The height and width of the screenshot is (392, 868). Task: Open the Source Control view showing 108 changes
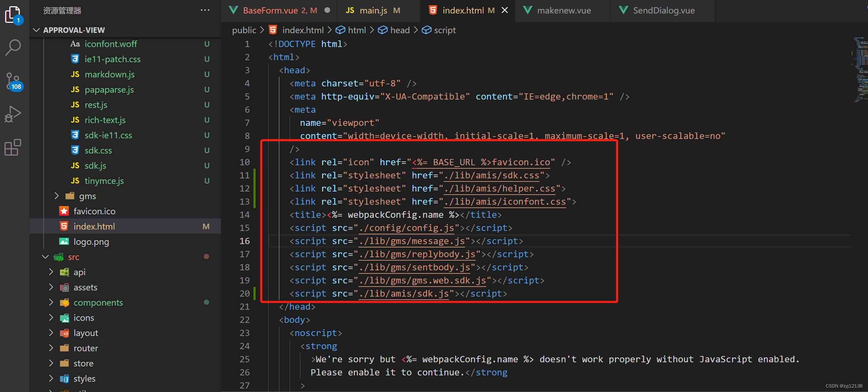13,81
